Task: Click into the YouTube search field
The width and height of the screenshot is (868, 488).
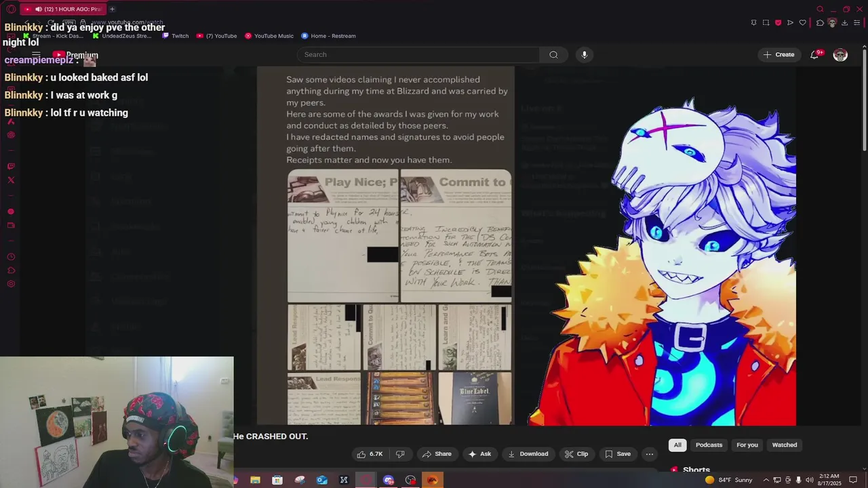Action: pyautogui.click(x=418, y=54)
